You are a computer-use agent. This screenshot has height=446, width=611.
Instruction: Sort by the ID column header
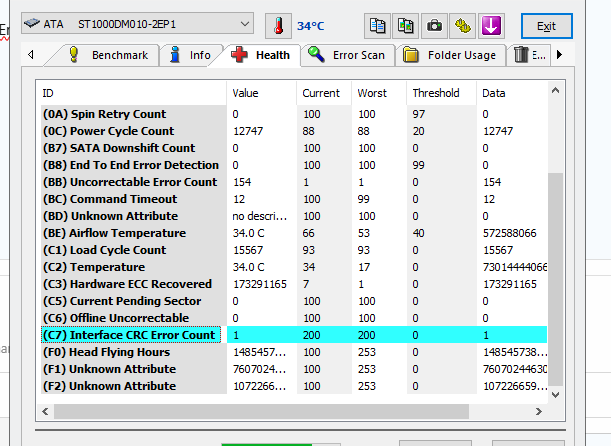134,93
